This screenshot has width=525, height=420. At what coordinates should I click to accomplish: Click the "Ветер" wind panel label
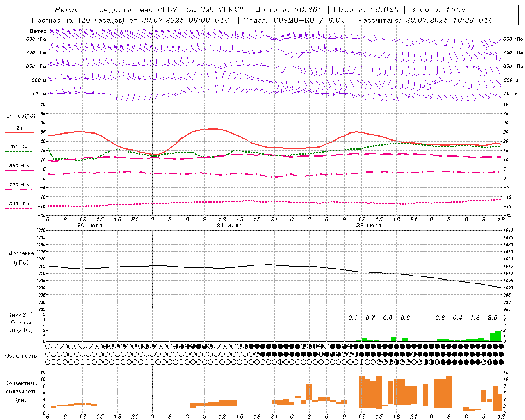click(38, 31)
